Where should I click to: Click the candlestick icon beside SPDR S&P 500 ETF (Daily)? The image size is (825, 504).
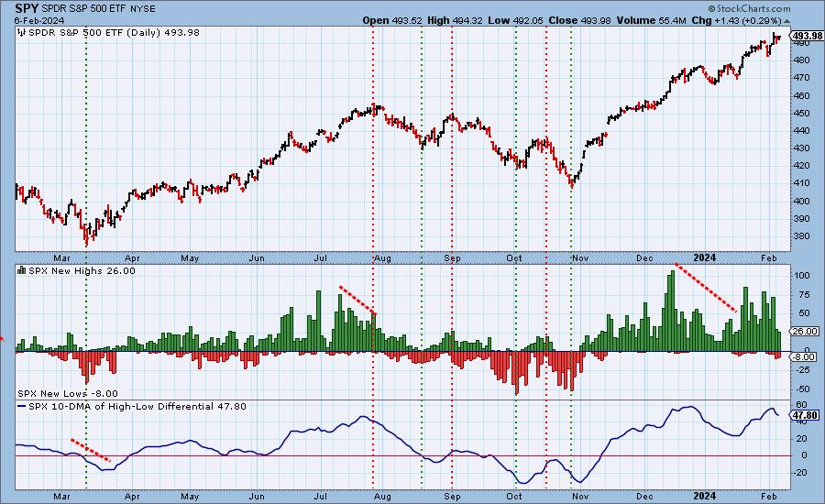pos(22,33)
